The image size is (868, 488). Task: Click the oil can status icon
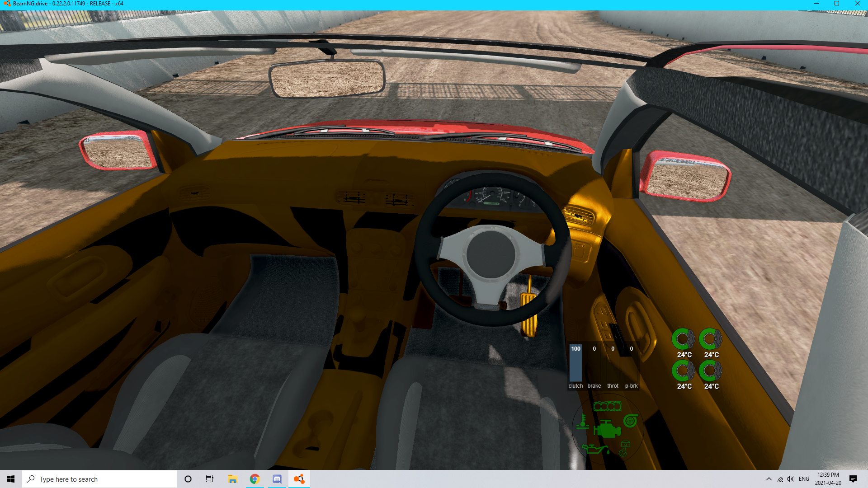click(x=595, y=449)
